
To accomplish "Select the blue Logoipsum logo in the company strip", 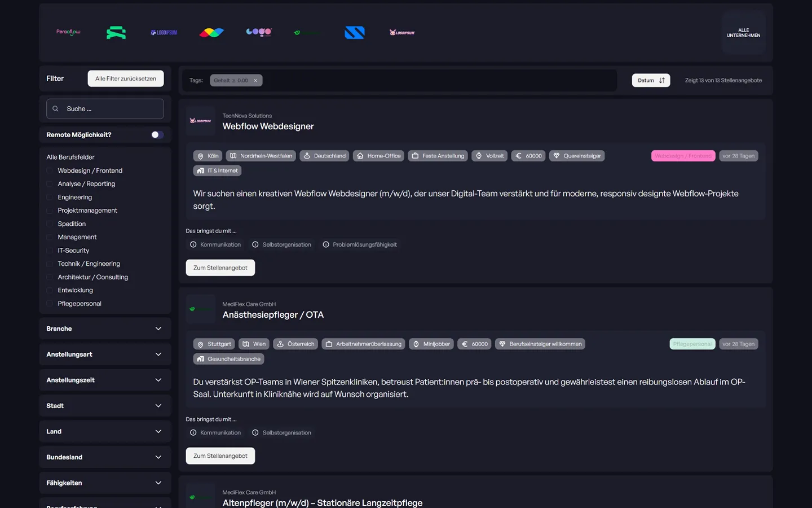I will tap(163, 32).
